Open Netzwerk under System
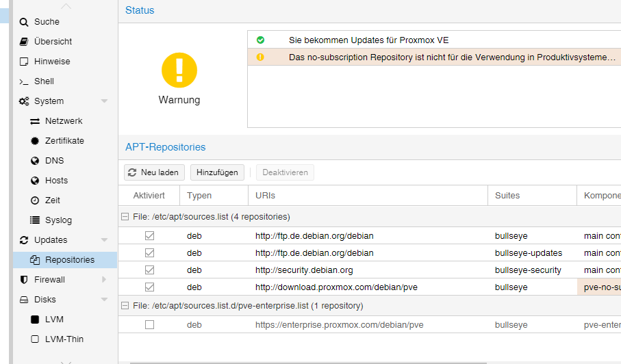This screenshot has width=621, height=364. click(65, 121)
